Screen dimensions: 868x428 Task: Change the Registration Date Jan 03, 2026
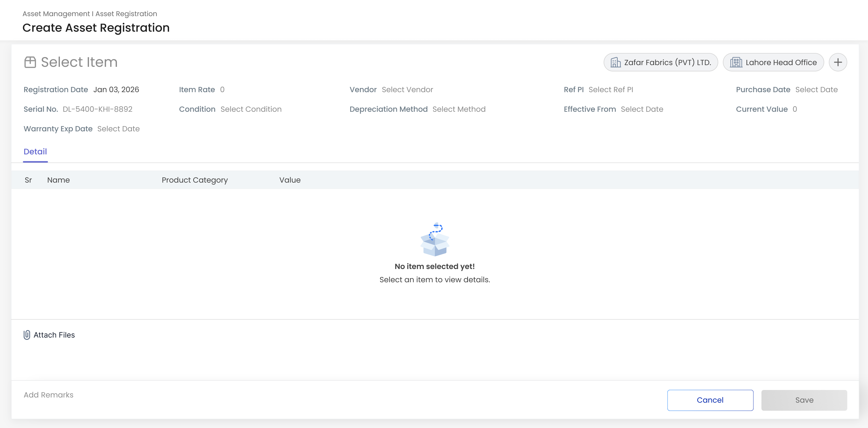tap(116, 90)
